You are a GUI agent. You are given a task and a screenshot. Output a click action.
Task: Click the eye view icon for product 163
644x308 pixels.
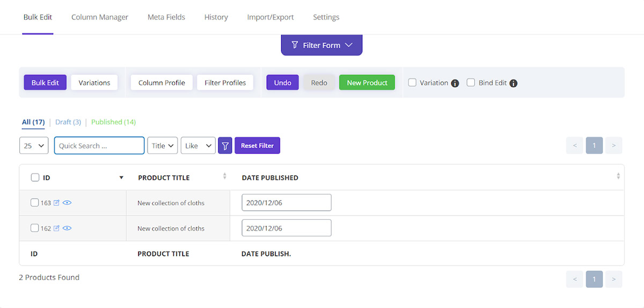pyautogui.click(x=67, y=203)
